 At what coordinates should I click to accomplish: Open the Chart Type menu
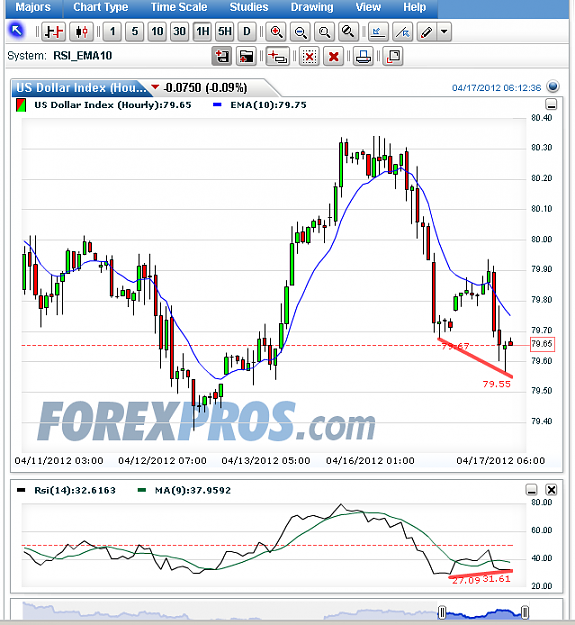tap(100, 7)
